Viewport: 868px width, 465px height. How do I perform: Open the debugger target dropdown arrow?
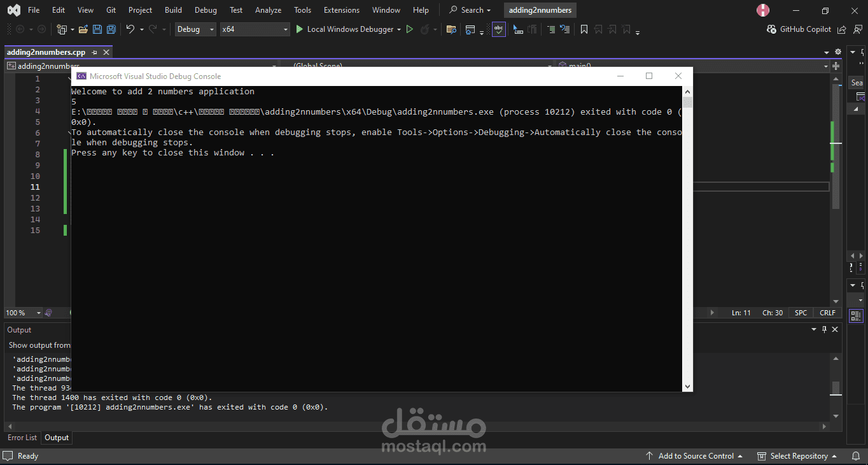399,29
